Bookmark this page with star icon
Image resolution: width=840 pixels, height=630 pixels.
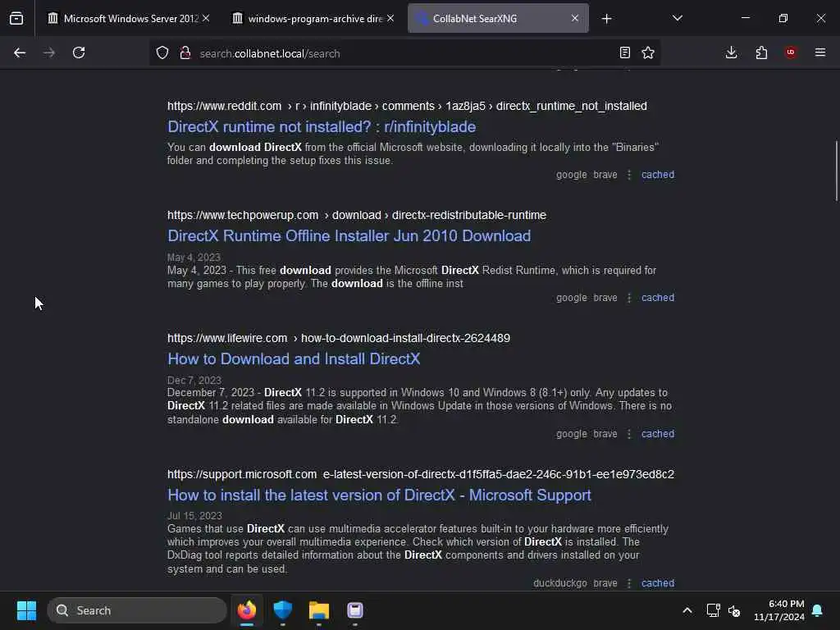click(x=648, y=52)
